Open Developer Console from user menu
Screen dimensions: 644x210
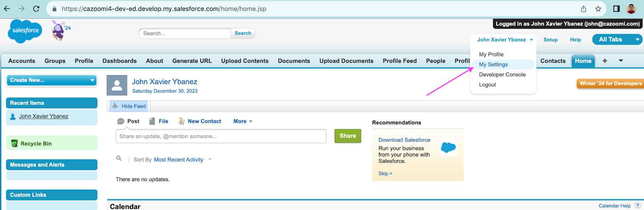[502, 74]
